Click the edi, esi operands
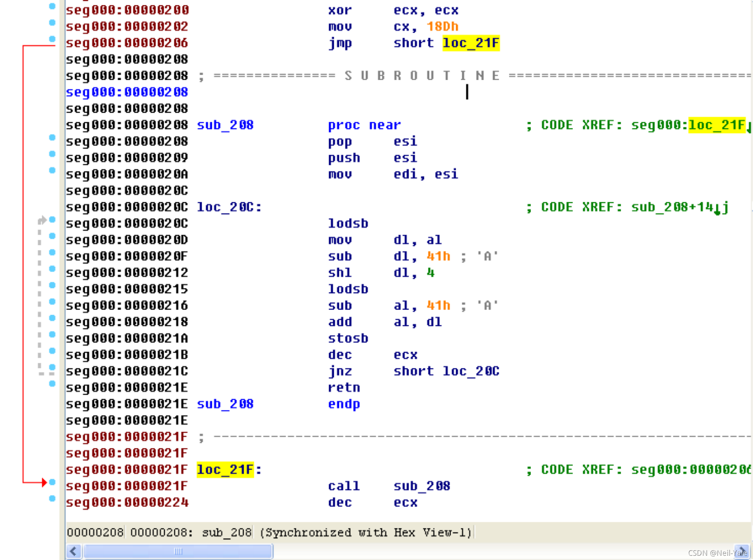The width and height of the screenshot is (753, 560). click(426, 174)
